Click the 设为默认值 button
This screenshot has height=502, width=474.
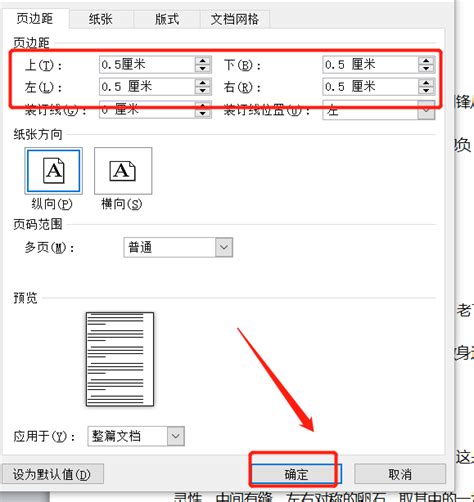click(53, 474)
